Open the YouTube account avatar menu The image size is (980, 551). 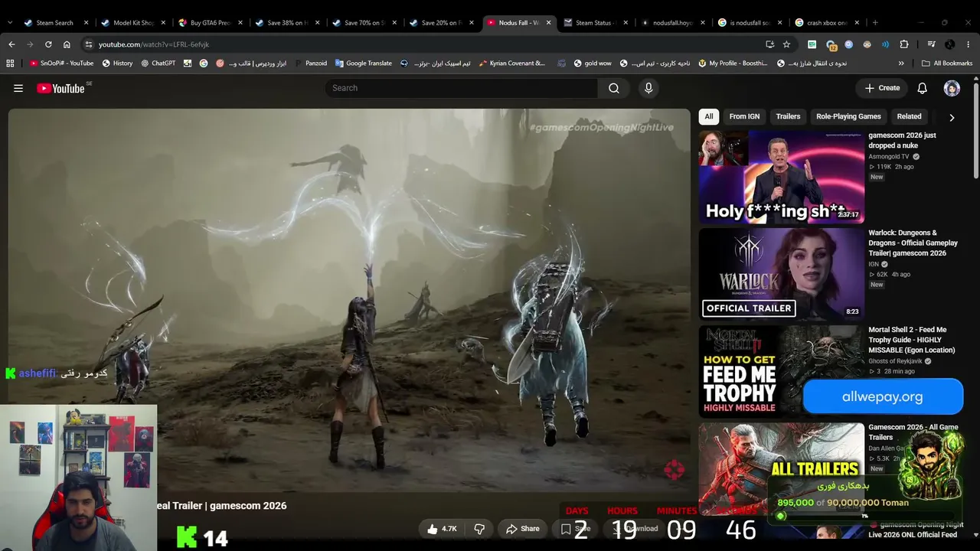[x=952, y=88]
